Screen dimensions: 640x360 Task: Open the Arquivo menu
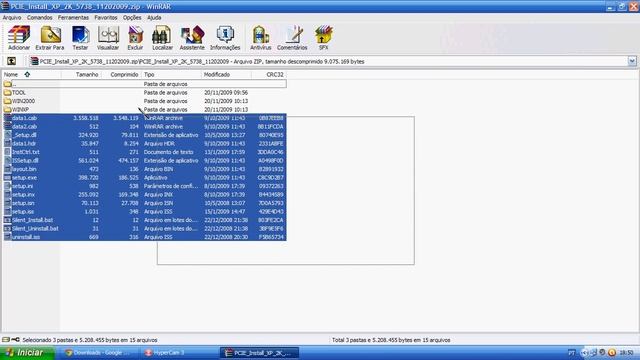click(12, 18)
